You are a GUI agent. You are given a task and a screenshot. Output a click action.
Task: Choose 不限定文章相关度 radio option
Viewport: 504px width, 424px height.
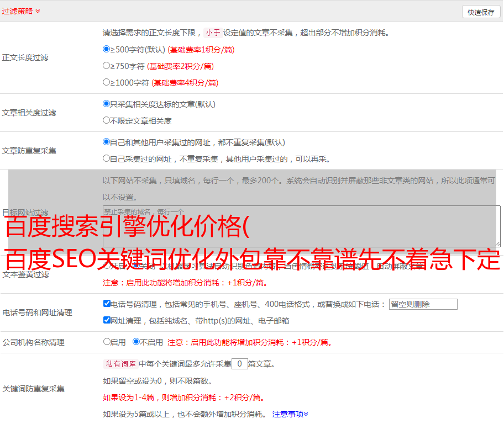pyautogui.click(x=107, y=120)
